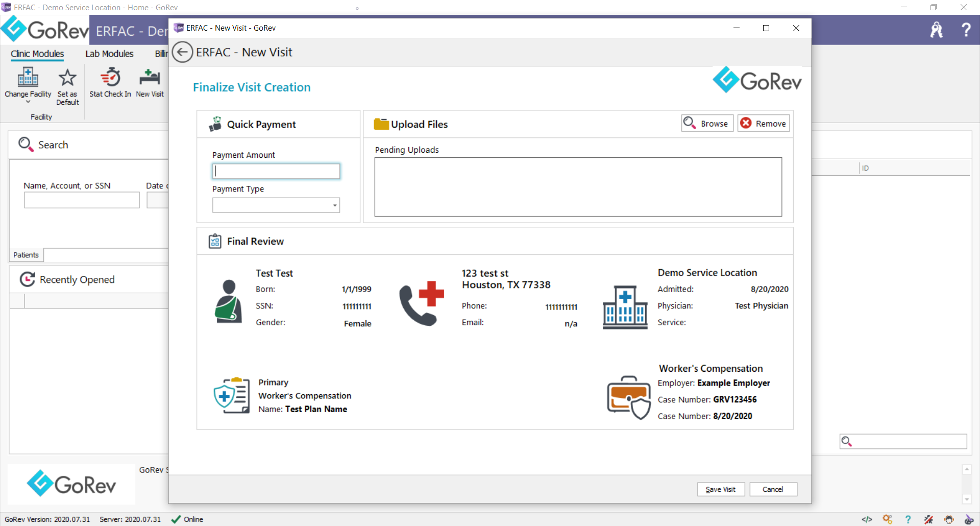This screenshot has height=526, width=980.
Task: Click the Name, Account, or SSN field
Action: coord(82,200)
